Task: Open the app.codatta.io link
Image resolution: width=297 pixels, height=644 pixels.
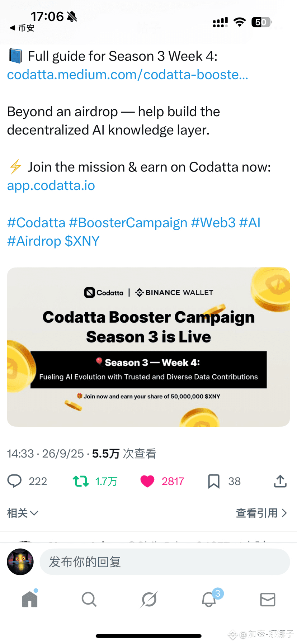Action: click(51, 185)
